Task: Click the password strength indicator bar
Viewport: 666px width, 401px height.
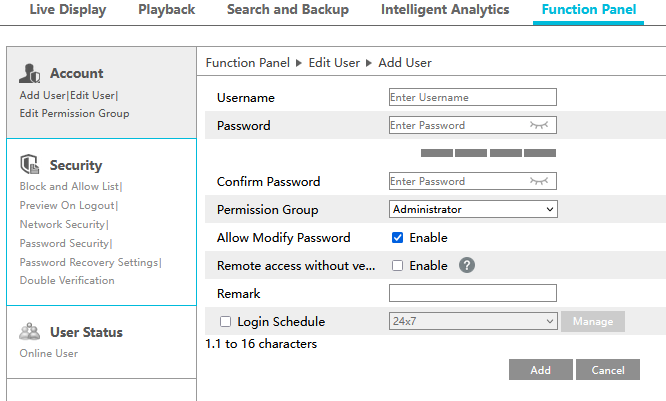Action: 488,153
